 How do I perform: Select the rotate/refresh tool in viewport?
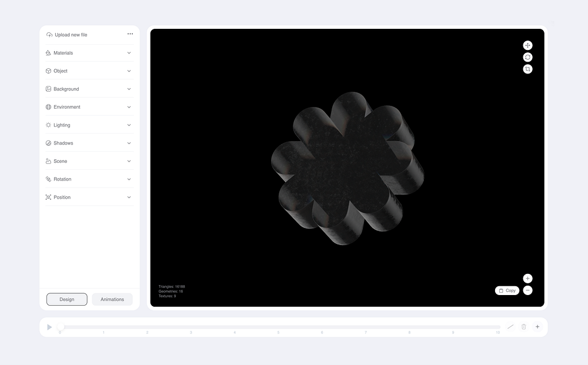[527, 58]
